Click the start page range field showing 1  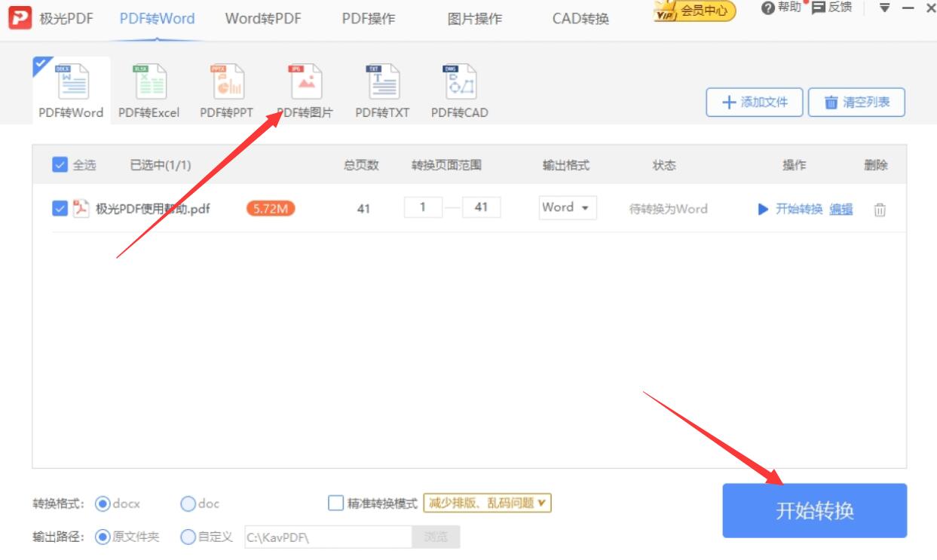coord(422,207)
